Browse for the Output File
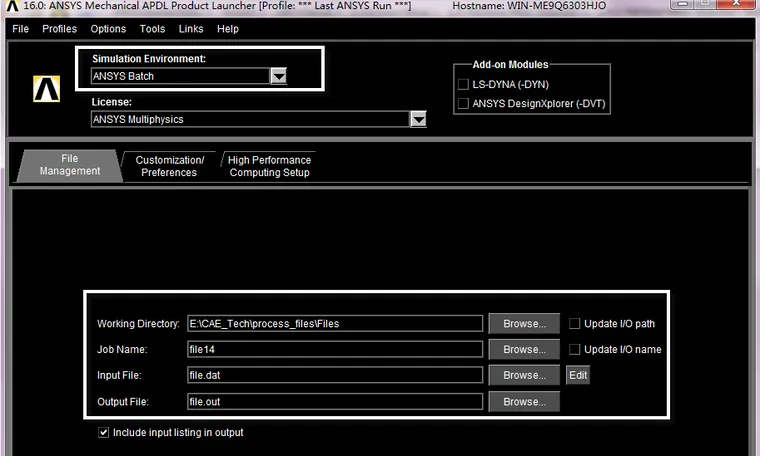The image size is (760, 456). click(524, 402)
